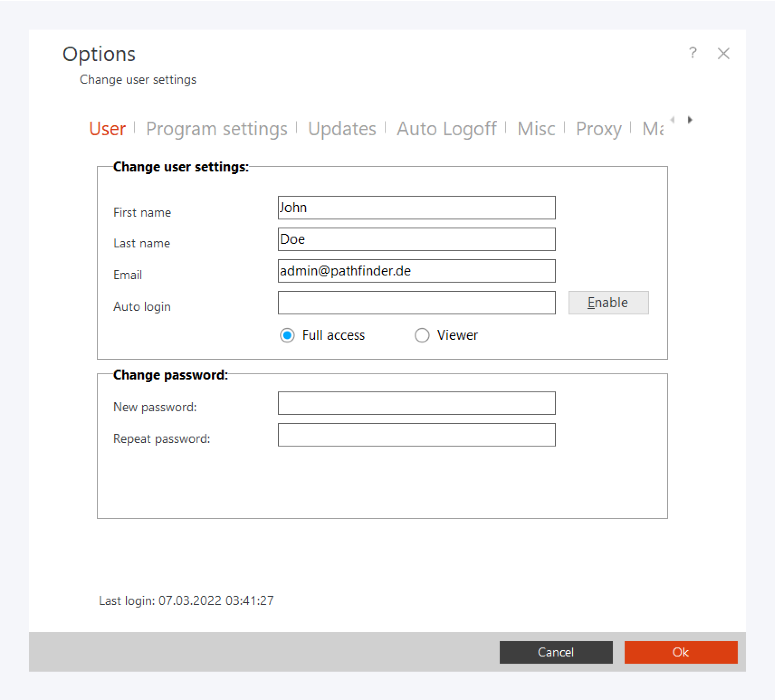Viewport: 775px width, 700px height.
Task: Click the help question mark icon
Action: [692, 53]
